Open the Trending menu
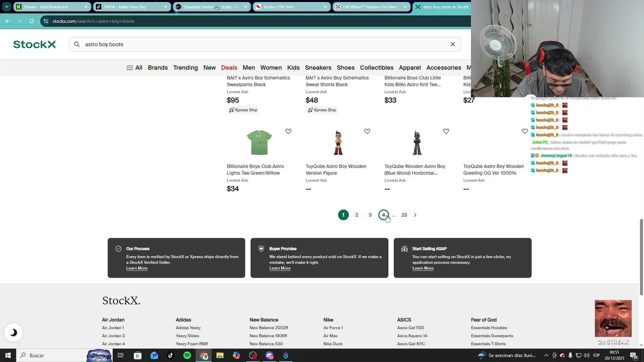644x362 pixels. coord(185,67)
